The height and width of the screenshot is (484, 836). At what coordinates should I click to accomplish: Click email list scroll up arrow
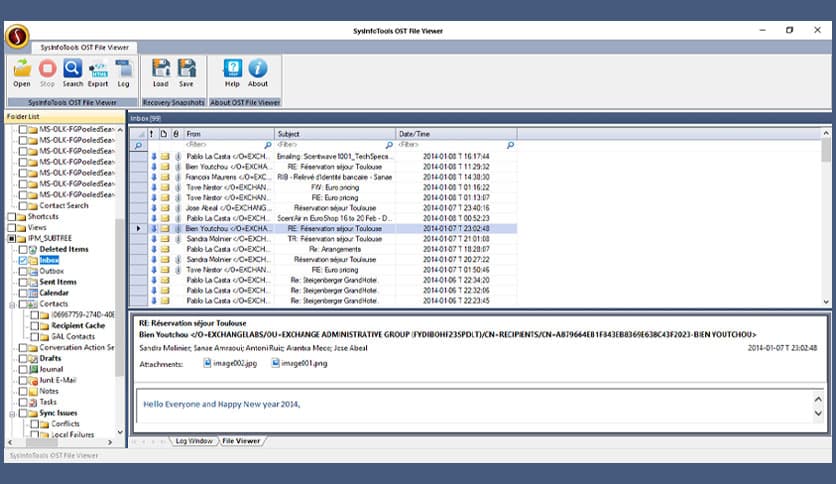coord(826,133)
